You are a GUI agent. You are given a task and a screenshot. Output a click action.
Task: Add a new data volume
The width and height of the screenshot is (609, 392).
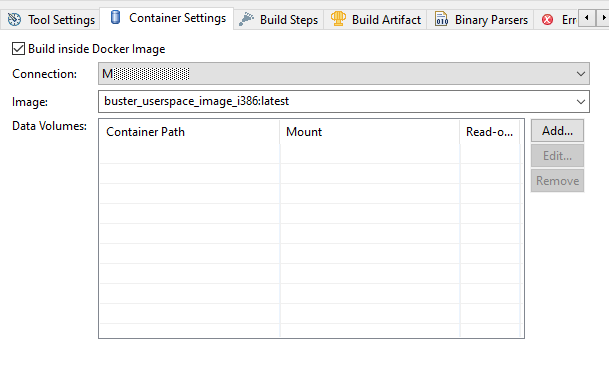[557, 131]
